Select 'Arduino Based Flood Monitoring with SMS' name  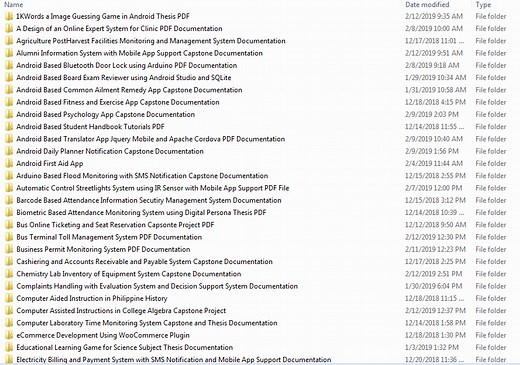[x=142, y=176]
